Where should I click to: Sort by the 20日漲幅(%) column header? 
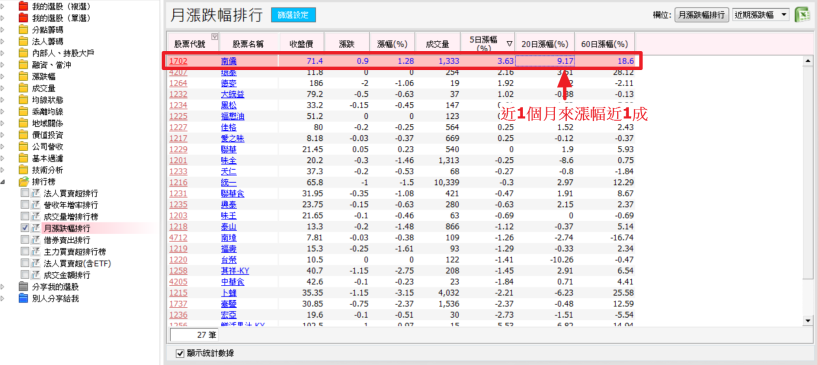(545, 44)
